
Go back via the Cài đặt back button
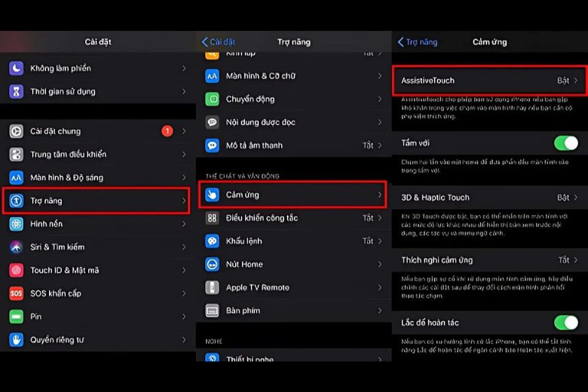tap(219, 42)
